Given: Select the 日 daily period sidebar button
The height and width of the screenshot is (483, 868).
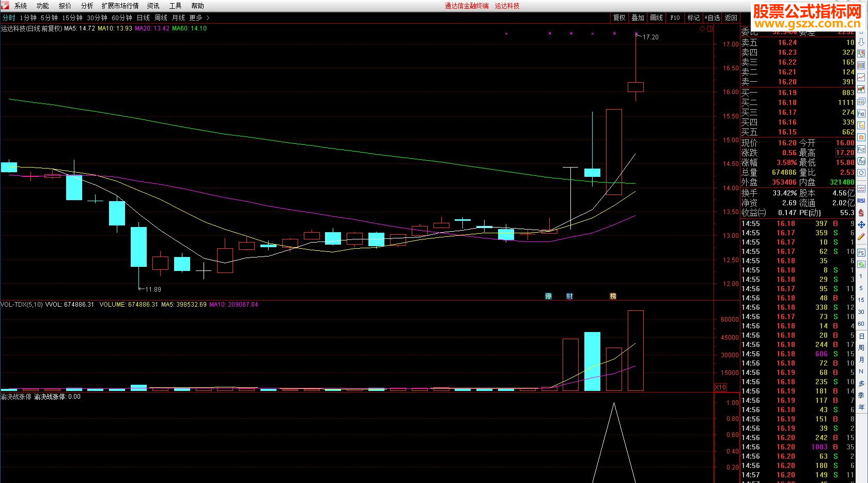Looking at the screenshot, I should (861, 336).
